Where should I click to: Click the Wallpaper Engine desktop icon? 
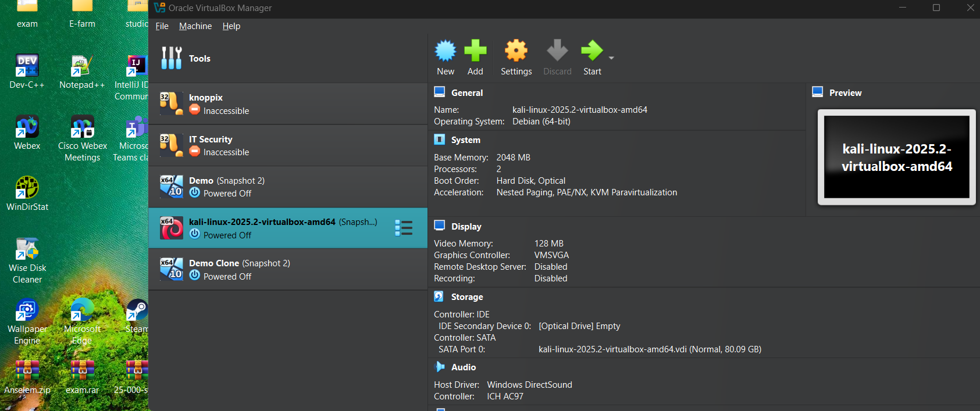pos(27,321)
